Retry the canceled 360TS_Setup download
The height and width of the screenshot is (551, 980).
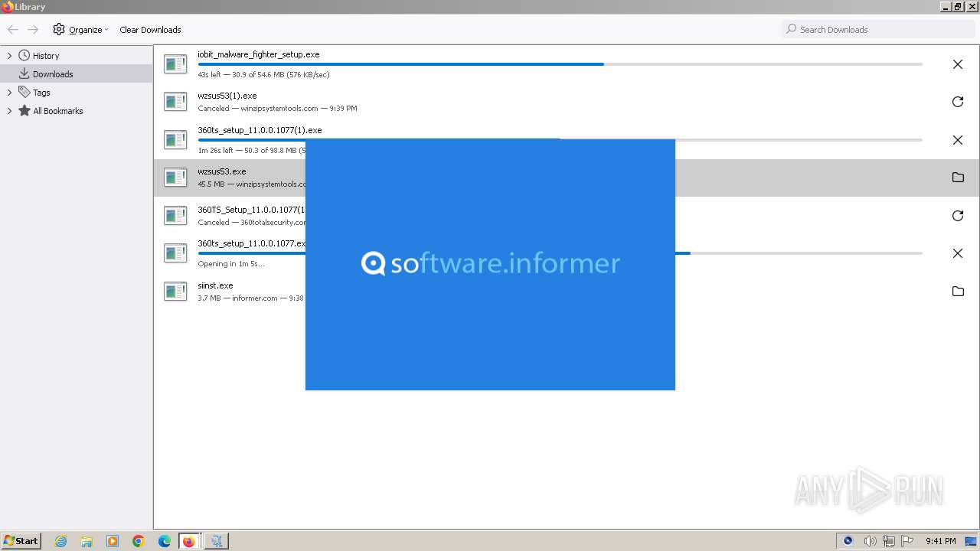tap(957, 216)
